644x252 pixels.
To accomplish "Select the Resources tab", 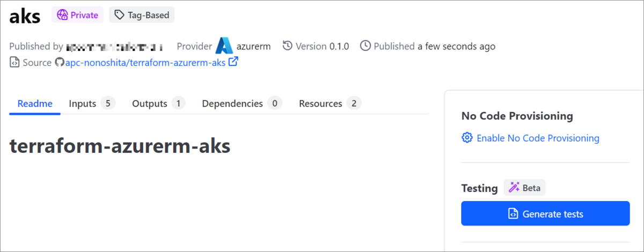I will 330,103.
